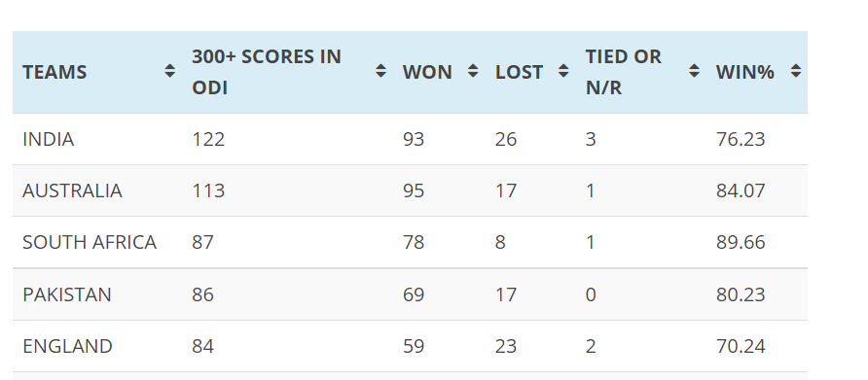Click South Africa's 89.66 win percentage
This screenshot has width=868, height=380.
(741, 242)
